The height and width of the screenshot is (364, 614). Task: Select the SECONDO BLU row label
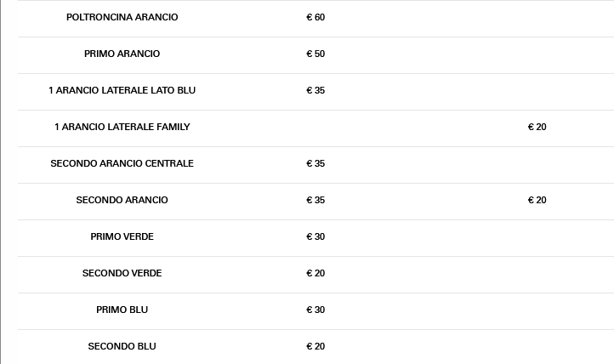122,346
